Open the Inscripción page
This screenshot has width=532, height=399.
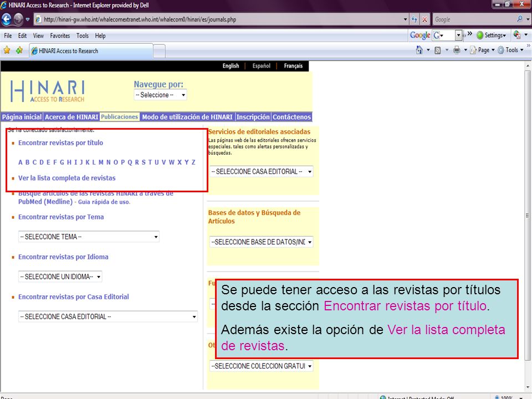click(x=253, y=117)
